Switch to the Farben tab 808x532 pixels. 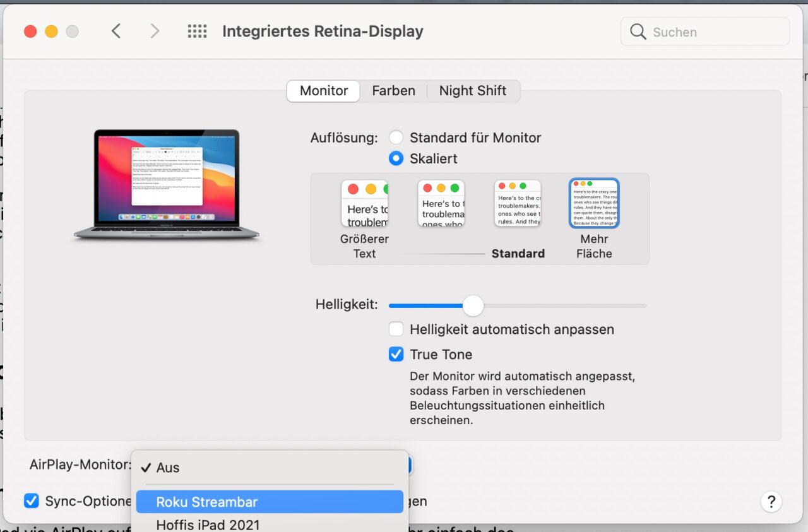click(393, 91)
